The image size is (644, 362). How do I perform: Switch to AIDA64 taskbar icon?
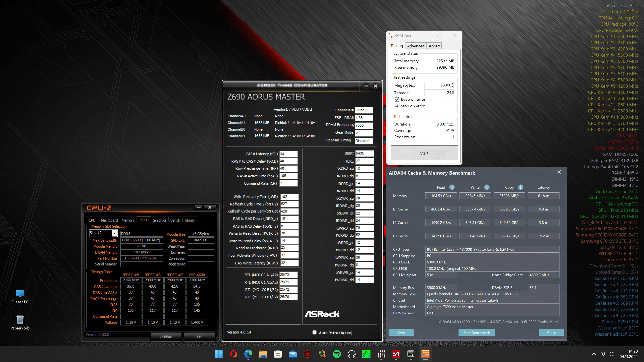pos(396,354)
